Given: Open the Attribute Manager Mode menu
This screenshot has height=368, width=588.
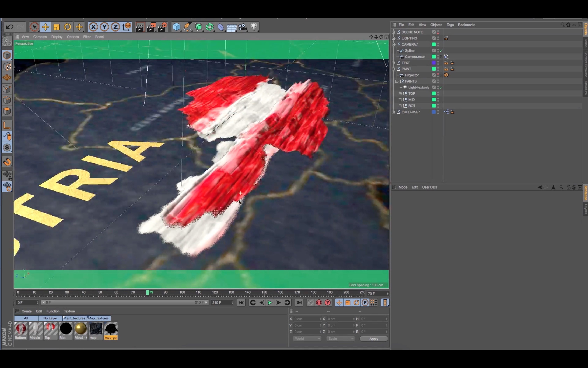Looking at the screenshot, I should 403,187.
